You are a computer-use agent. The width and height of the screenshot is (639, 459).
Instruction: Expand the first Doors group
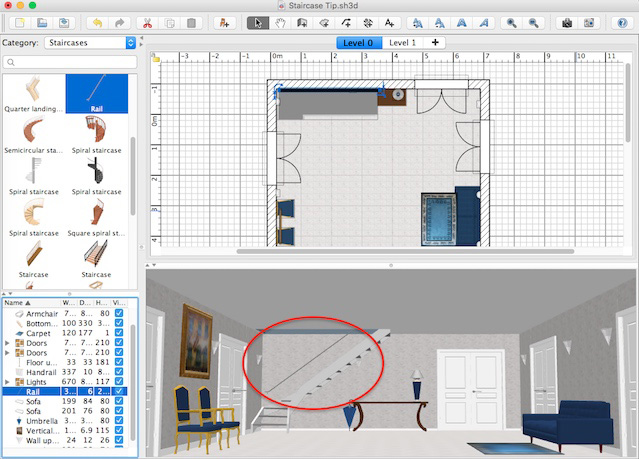[9, 343]
